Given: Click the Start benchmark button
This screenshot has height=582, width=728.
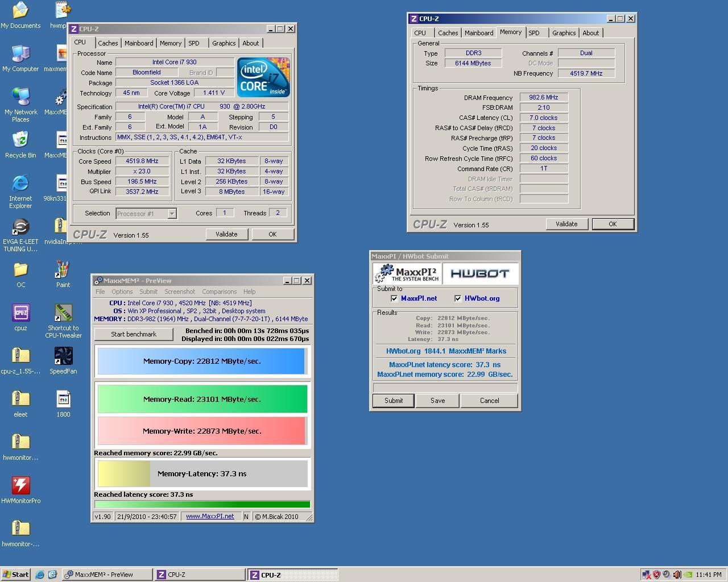Looking at the screenshot, I should point(134,334).
